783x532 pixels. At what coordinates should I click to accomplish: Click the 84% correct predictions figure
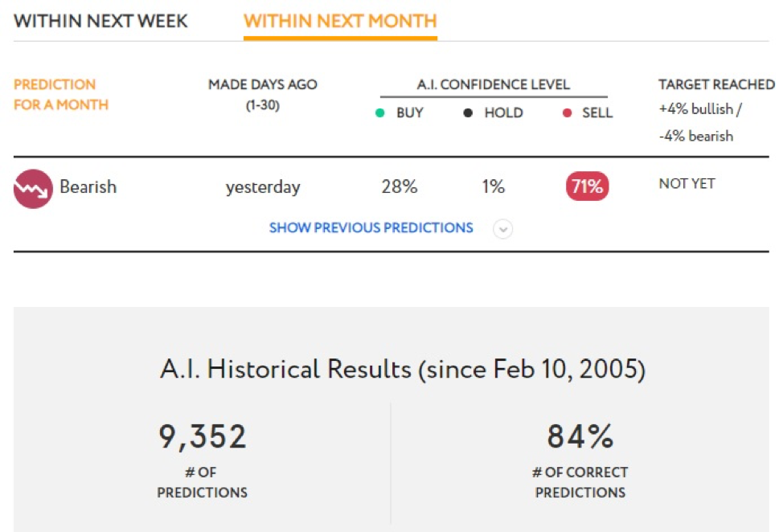pos(580,436)
